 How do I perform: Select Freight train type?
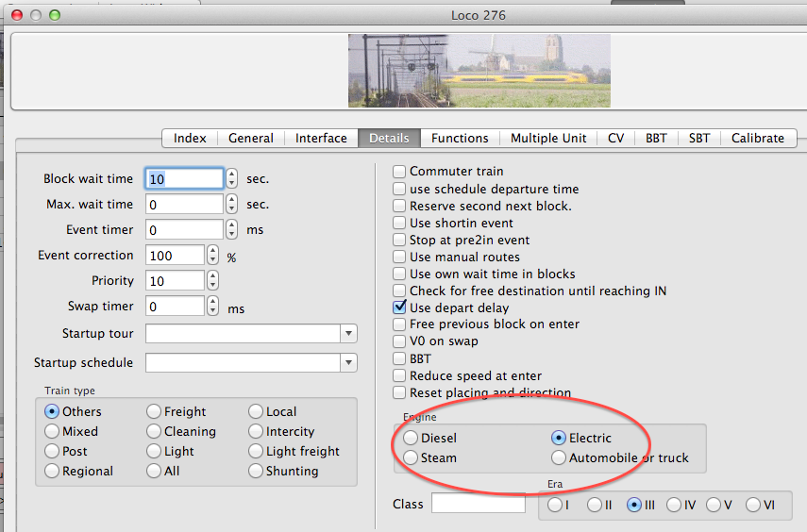click(x=153, y=411)
